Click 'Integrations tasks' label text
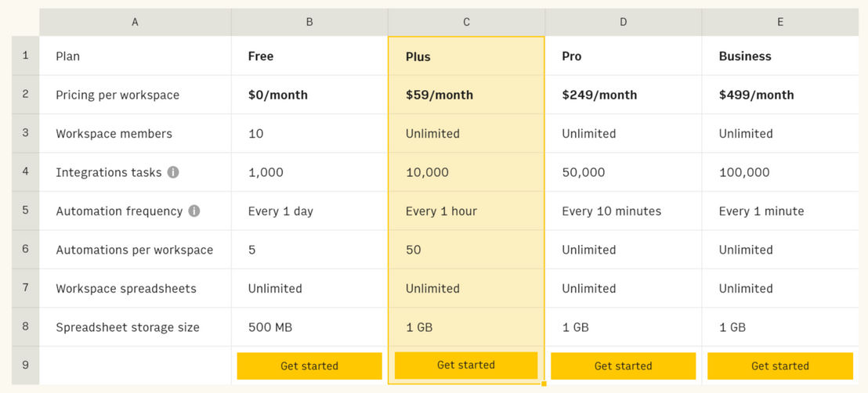 point(108,173)
